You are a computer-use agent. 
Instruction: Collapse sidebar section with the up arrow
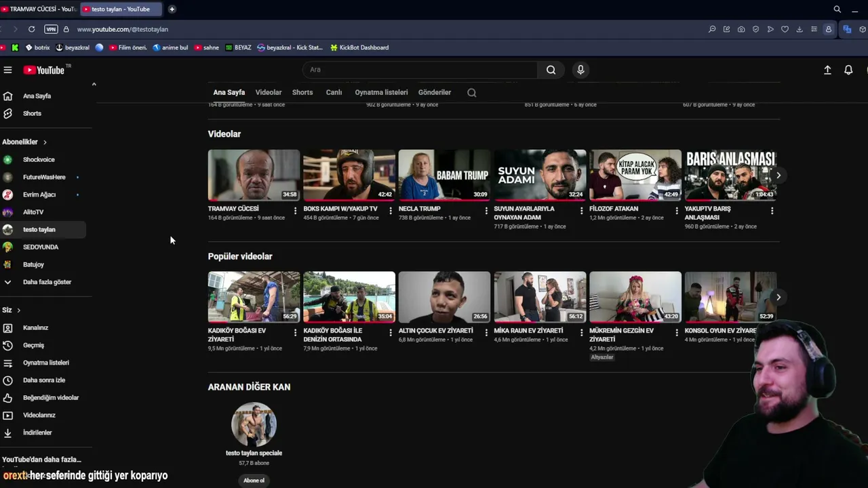tap(94, 85)
